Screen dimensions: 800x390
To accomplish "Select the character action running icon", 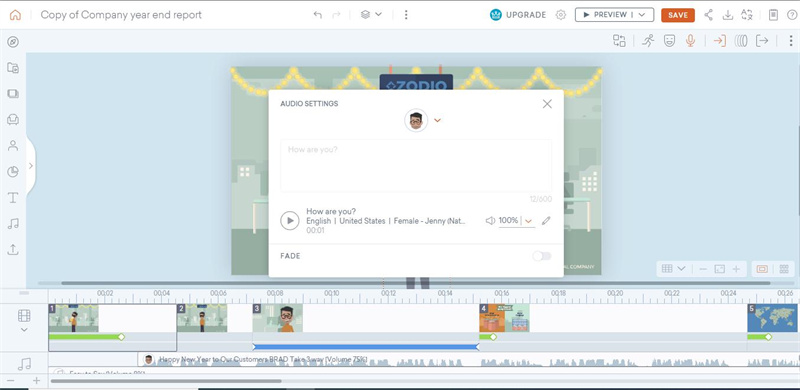I will (x=648, y=41).
